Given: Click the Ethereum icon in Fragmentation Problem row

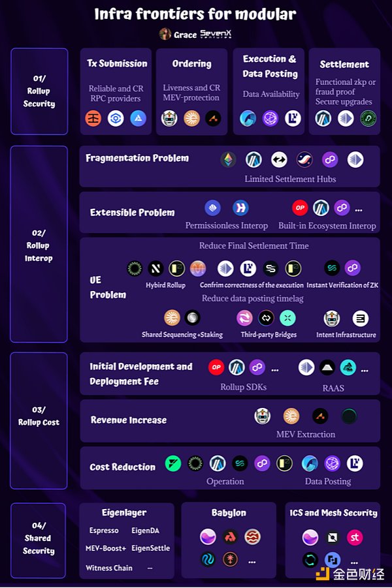Looking at the screenshot, I should click(229, 160).
